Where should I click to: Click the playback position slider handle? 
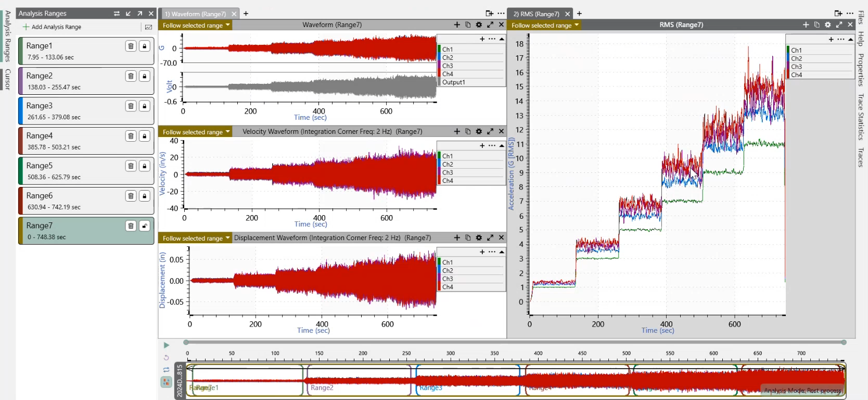pos(186,342)
